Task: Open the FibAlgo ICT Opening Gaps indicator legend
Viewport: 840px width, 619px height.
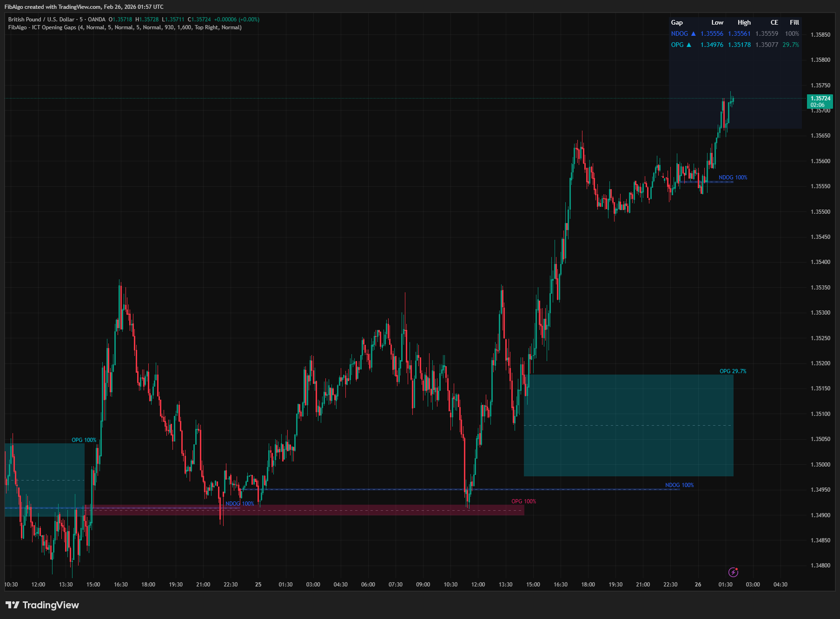Action: [x=125, y=27]
